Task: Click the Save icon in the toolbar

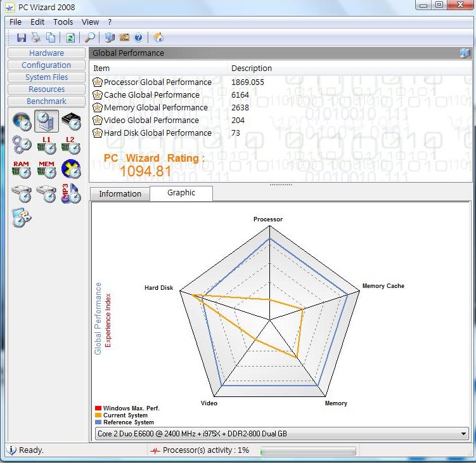Action: pos(22,37)
